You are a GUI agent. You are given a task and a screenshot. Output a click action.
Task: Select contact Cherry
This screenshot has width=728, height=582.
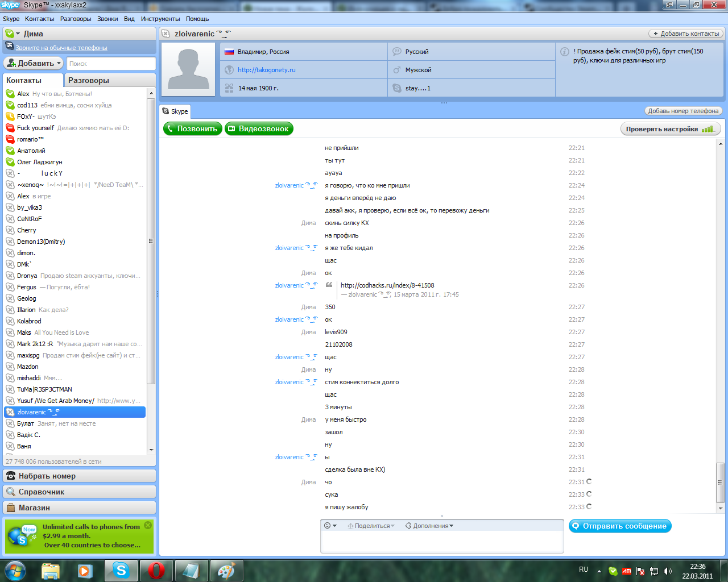pyautogui.click(x=75, y=230)
